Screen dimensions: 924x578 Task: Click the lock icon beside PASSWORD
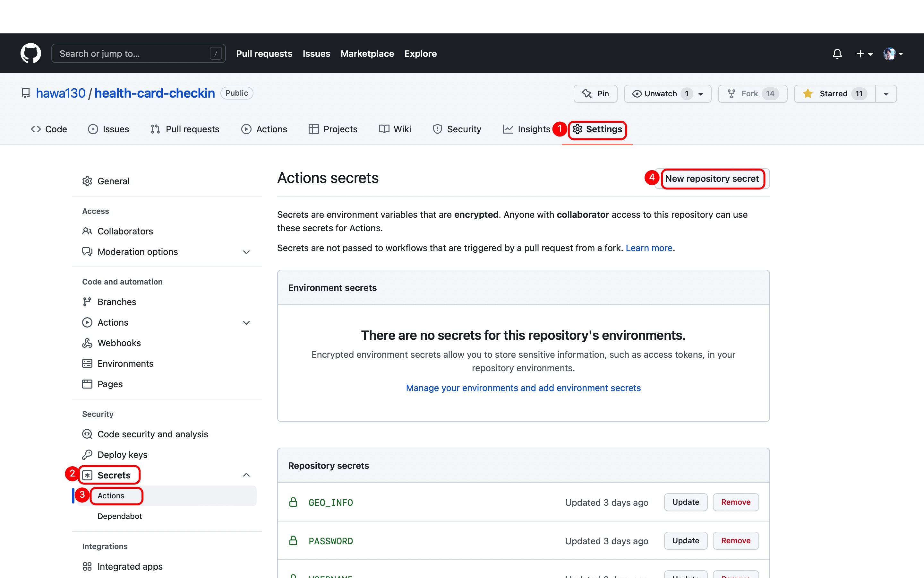click(x=293, y=541)
